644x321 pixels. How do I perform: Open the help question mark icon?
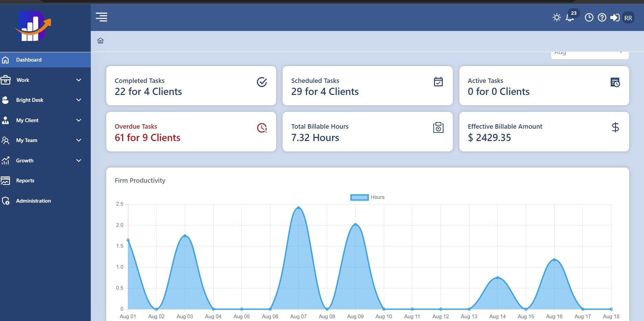602,17
